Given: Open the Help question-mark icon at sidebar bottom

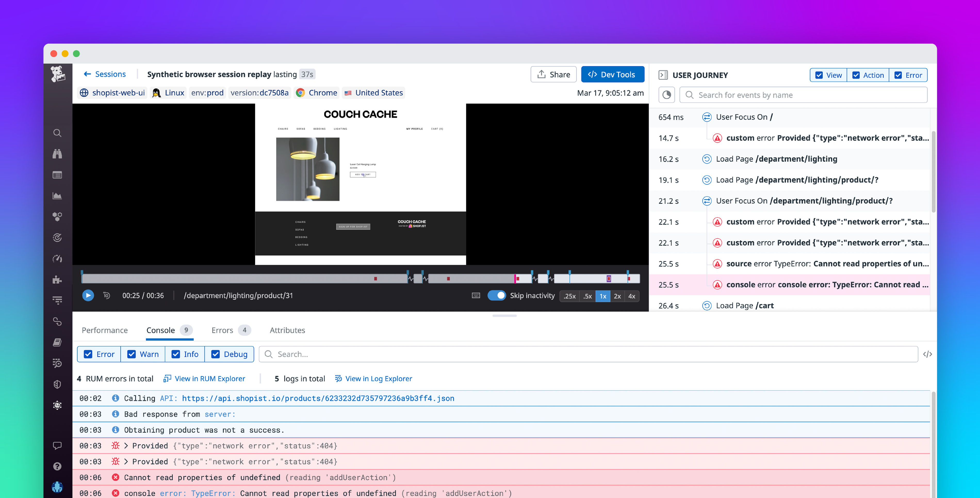Looking at the screenshot, I should [58, 466].
